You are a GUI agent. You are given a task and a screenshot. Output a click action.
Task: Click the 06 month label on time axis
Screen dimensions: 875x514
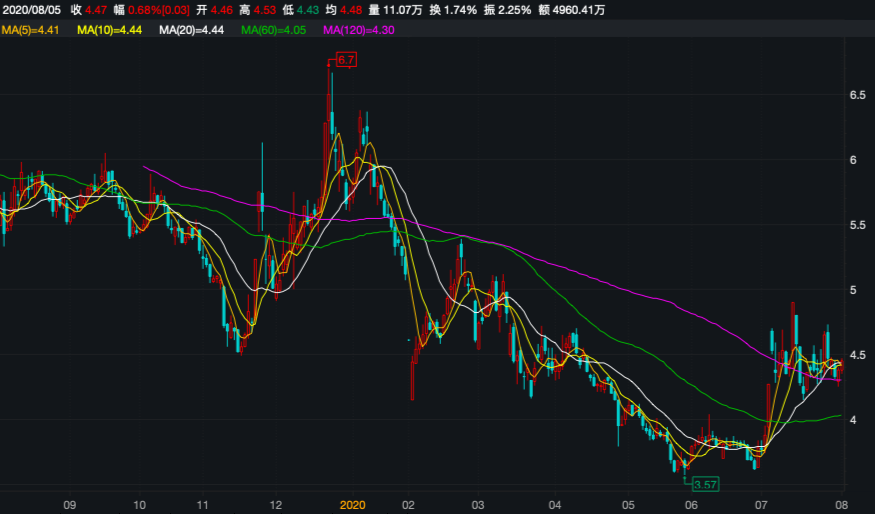coord(692,505)
